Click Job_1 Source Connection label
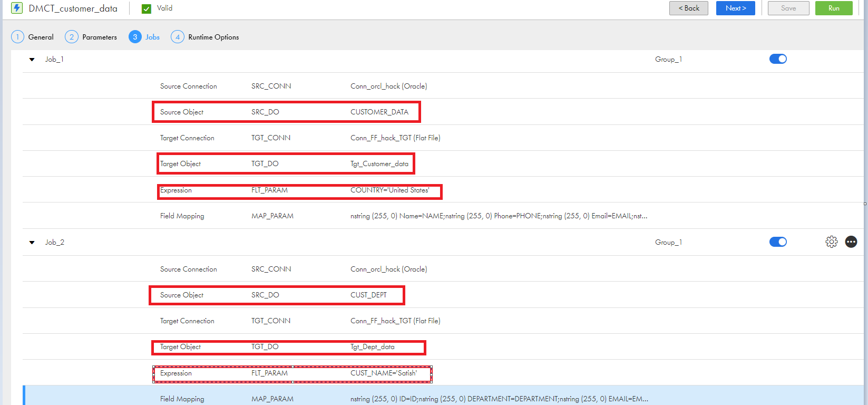Image resolution: width=868 pixels, height=405 pixels. tap(188, 86)
